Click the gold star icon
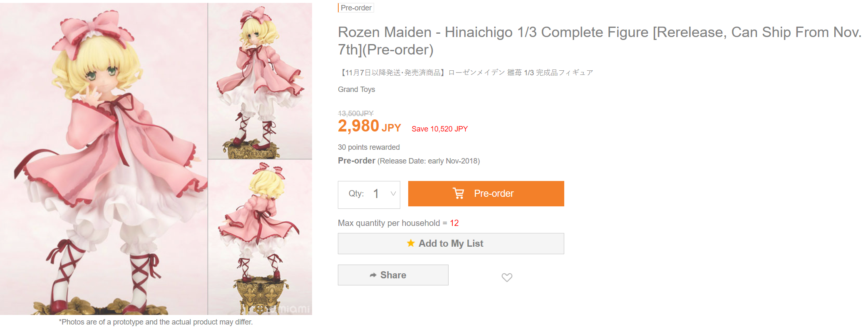This screenshot has width=868, height=332. coord(411,243)
